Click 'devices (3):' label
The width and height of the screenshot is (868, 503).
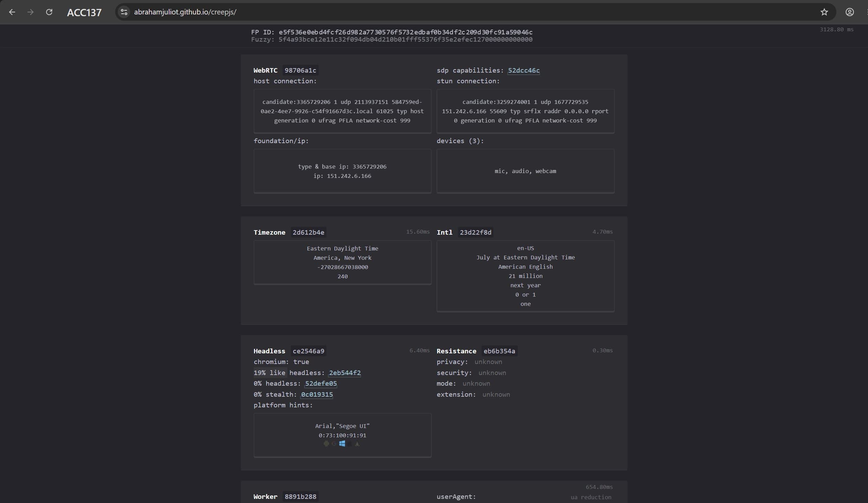(460, 141)
